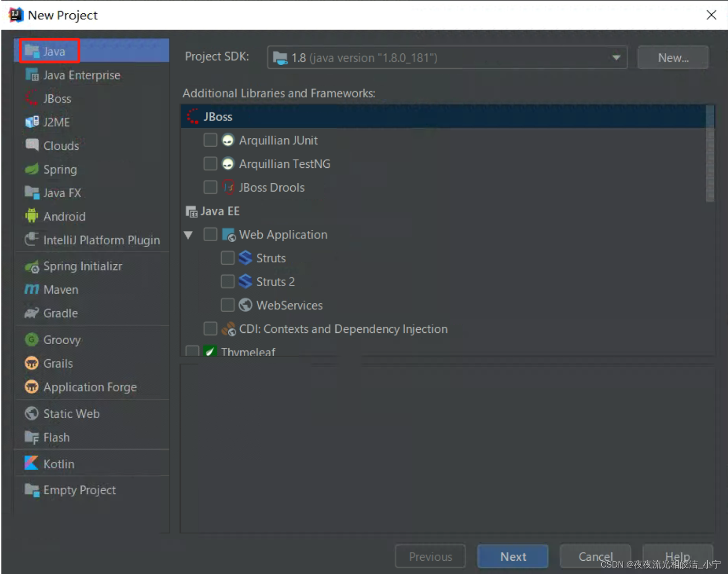Click the Arquillian TestNG alien icon

point(228,163)
